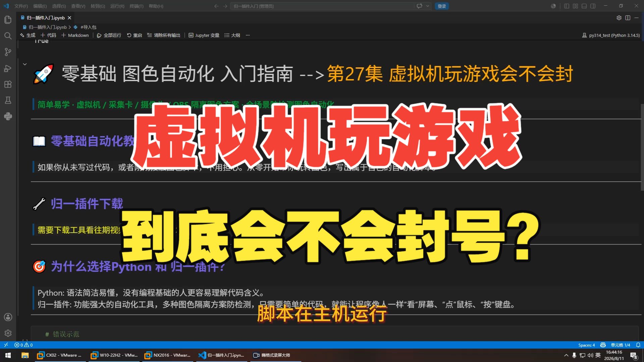
Task: Open the 文件(F) menu
Action: [x=21, y=6]
